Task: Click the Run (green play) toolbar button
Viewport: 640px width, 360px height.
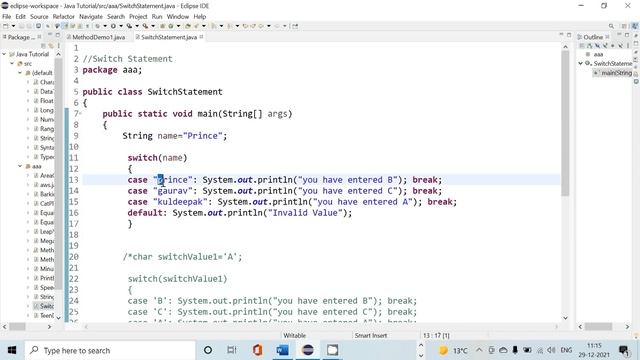Action: coord(113,26)
